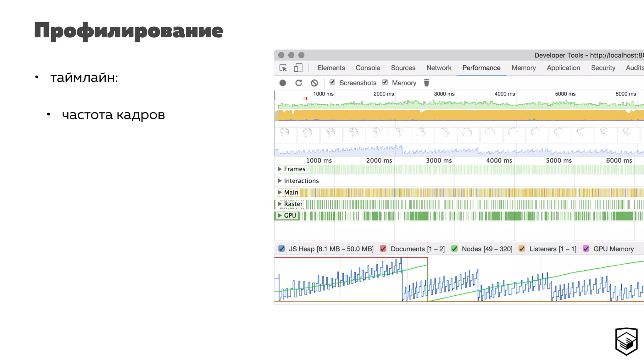Toggle the Nodes counter checkbox

(454, 249)
